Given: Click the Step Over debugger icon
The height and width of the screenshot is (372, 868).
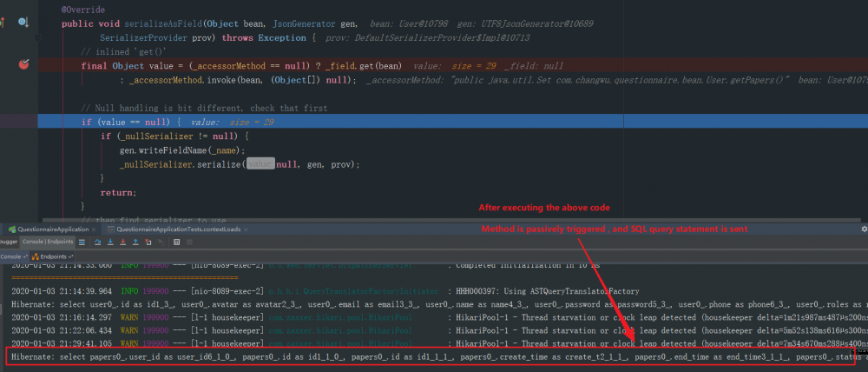Looking at the screenshot, I should [97, 242].
